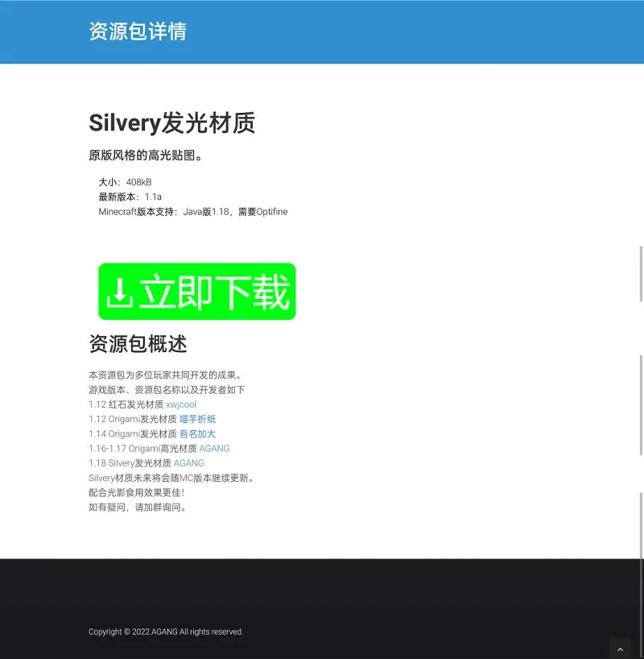Click the download arrow icon in green button
The width and height of the screenshot is (644, 659).
tap(120, 292)
